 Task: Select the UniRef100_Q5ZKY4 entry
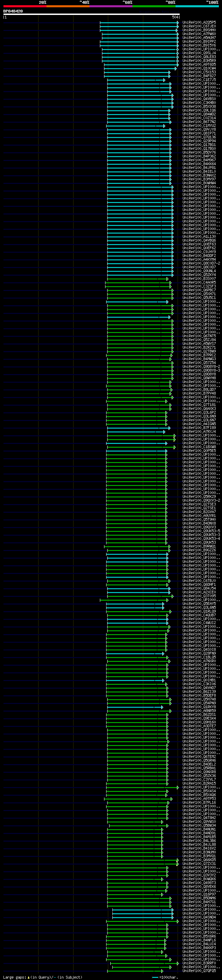click(199, 275)
